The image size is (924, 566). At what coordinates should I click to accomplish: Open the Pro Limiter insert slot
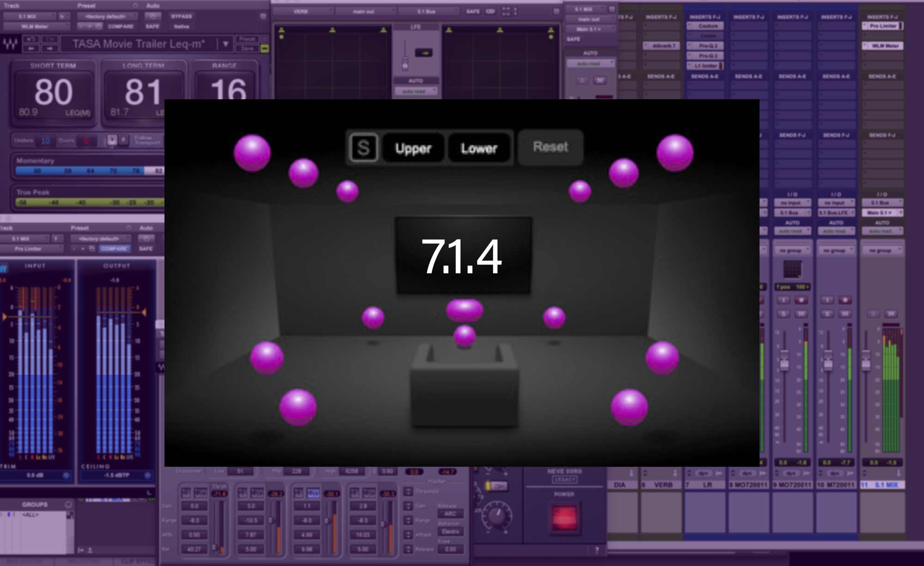tap(882, 26)
